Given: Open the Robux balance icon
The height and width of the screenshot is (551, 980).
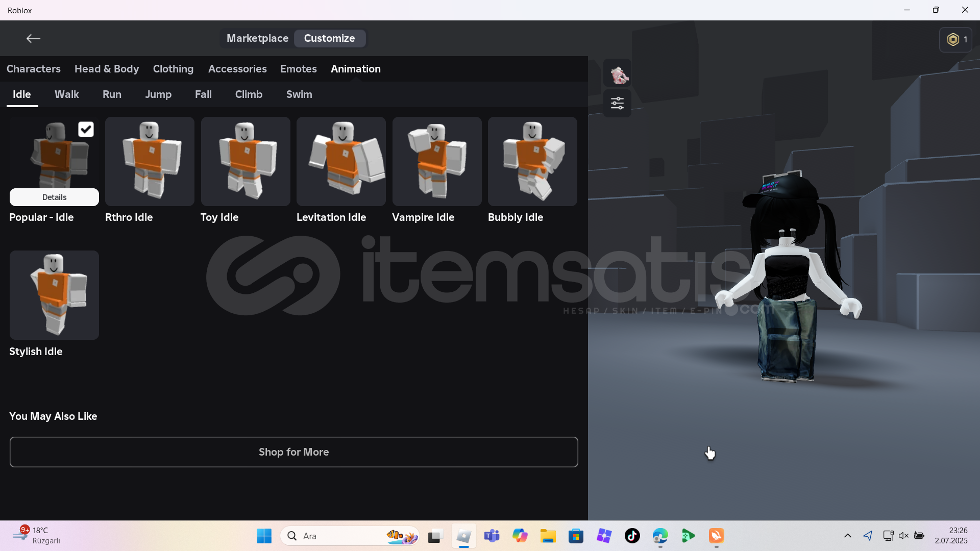Looking at the screenshot, I should pos(956,40).
